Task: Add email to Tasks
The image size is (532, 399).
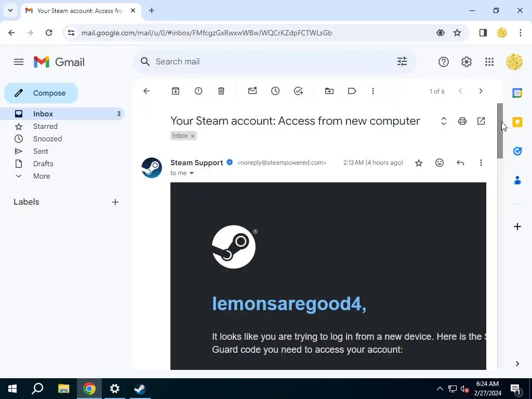Action: (298, 91)
